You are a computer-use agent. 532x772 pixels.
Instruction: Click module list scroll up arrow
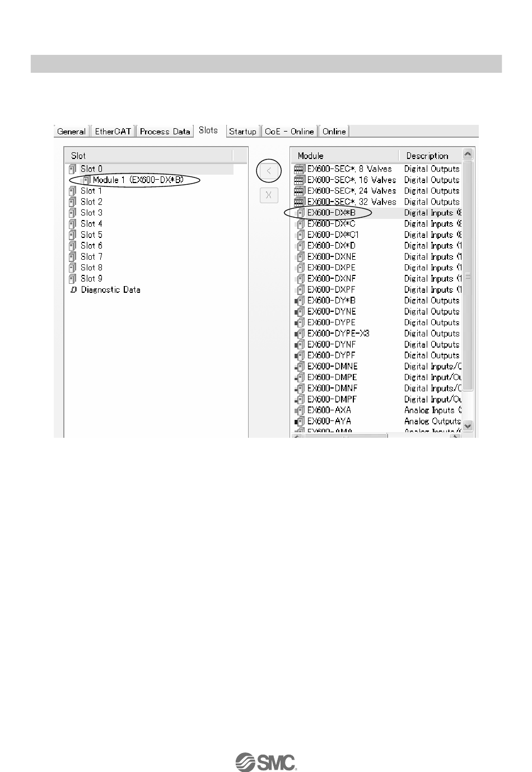click(468, 155)
